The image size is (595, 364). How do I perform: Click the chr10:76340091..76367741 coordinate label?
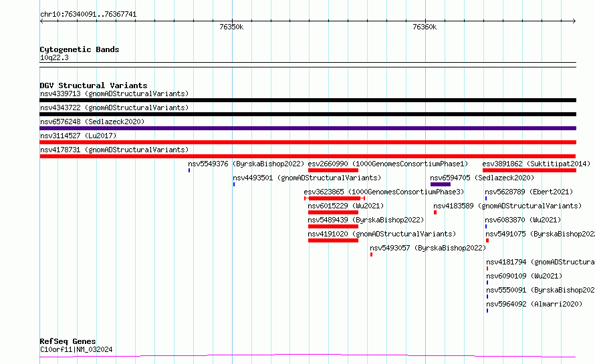point(88,14)
